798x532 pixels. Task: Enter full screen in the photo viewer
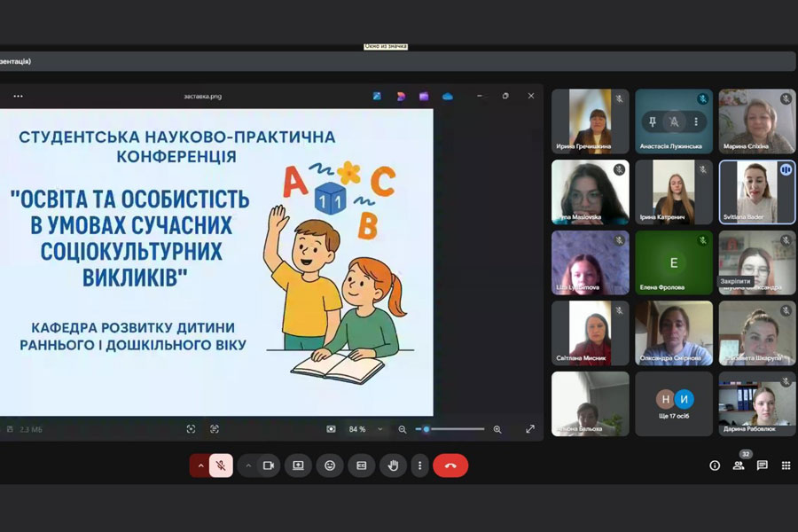tap(530, 429)
